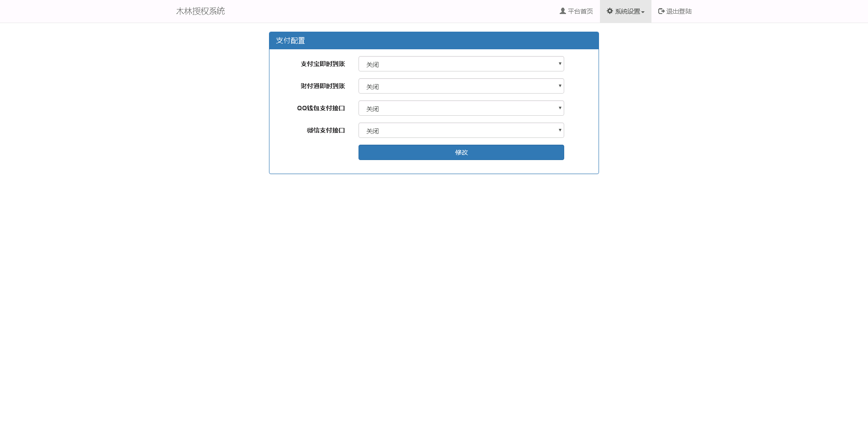Open the 财付通即时到账 dropdown
This screenshot has width=868, height=425.
click(x=461, y=86)
